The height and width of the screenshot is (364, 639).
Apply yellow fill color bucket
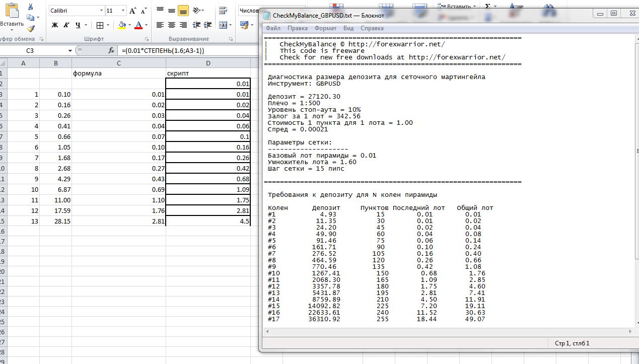122,25
